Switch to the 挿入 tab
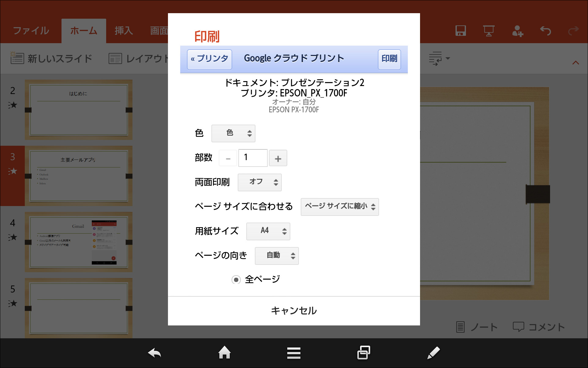Viewport: 588px width, 368px height. [123, 30]
